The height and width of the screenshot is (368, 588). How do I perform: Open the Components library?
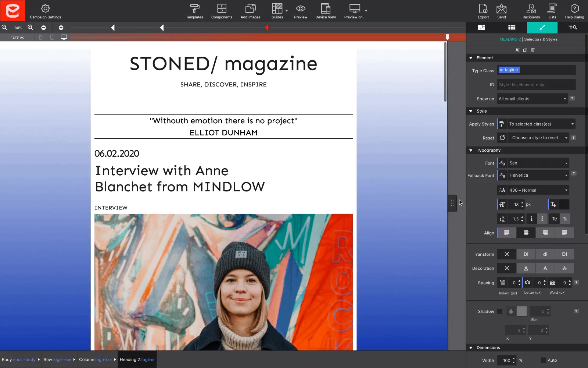[x=222, y=11]
